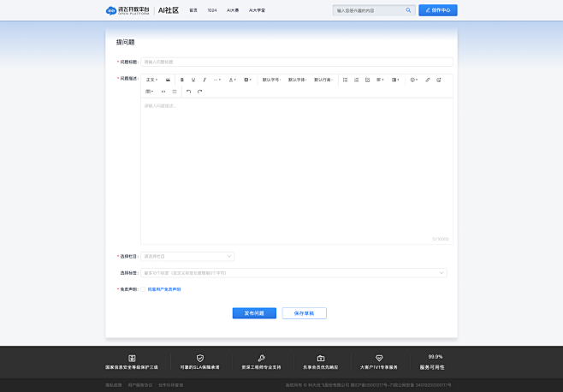Click the 发布问题 publish button
The height and width of the screenshot is (392, 563).
254,313
